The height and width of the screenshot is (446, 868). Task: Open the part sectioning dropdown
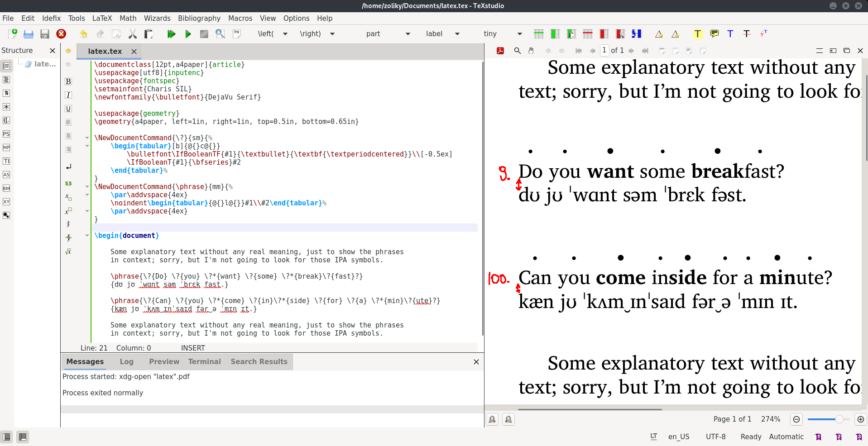click(408, 34)
